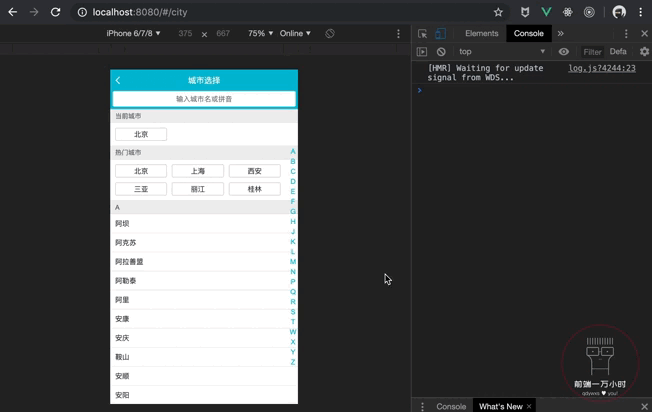The image size is (652, 412).
Task: Close the DevTools panel
Action: click(x=645, y=34)
